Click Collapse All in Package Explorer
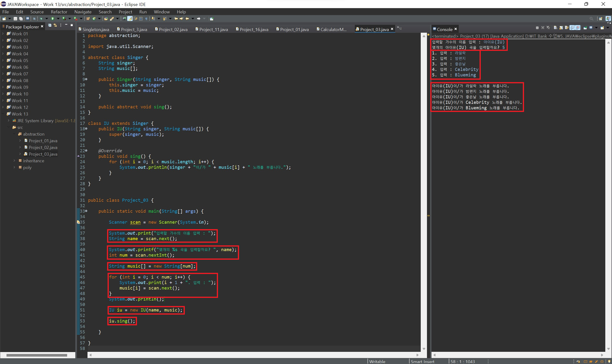Viewport: 612px width, 364px height. click(50, 25)
